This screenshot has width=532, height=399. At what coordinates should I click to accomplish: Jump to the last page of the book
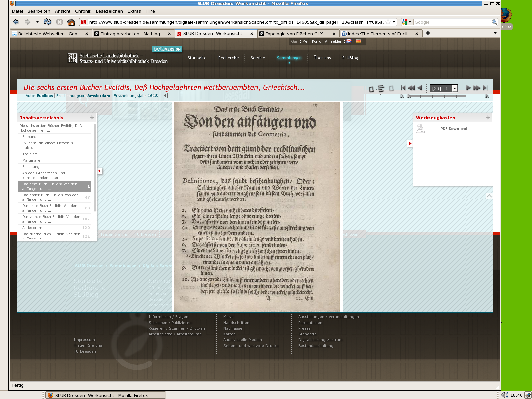(485, 88)
